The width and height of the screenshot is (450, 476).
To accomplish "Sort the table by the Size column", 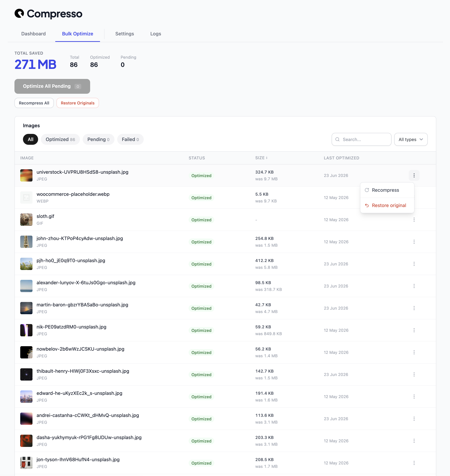I will pyautogui.click(x=261, y=158).
